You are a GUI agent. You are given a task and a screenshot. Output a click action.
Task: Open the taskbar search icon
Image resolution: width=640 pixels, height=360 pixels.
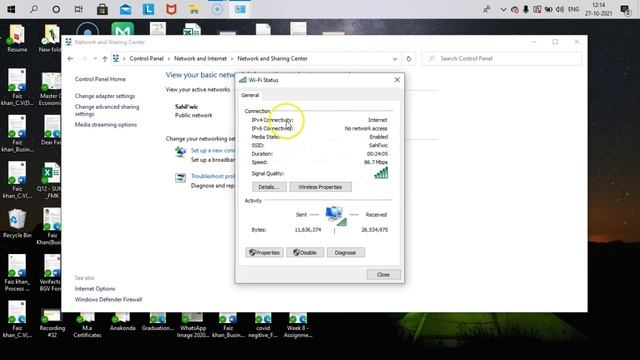(33, 9)
